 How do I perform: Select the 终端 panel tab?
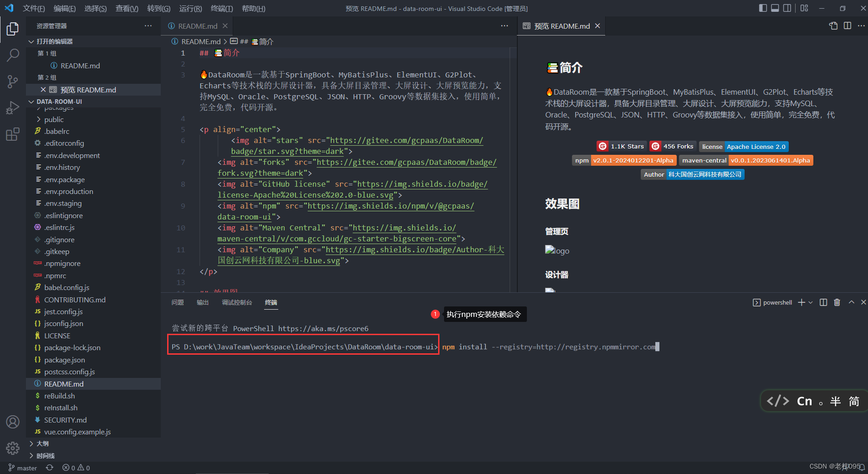(x=271, y=302)
